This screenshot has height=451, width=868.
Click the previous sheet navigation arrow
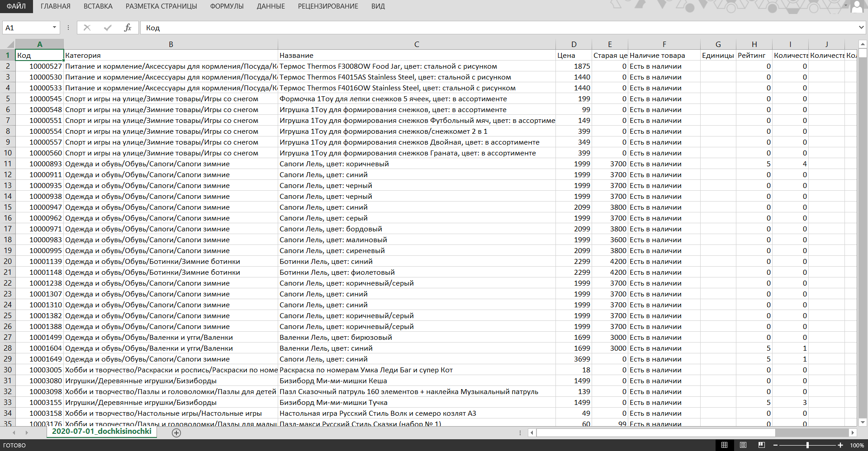[x=14, y=432]
